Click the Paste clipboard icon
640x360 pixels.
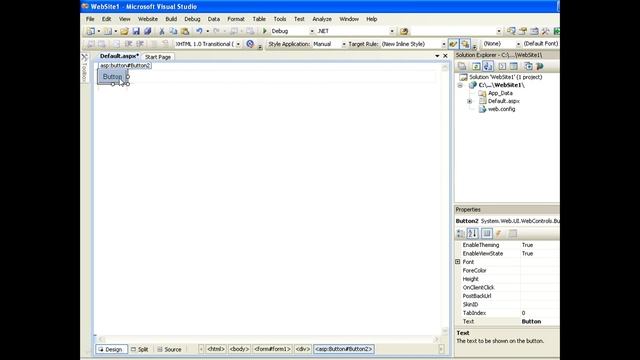185,31
